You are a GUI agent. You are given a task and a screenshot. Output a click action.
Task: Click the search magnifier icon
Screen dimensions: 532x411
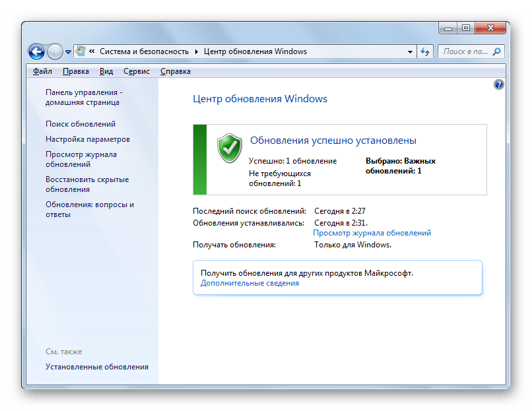pos(496,51)
